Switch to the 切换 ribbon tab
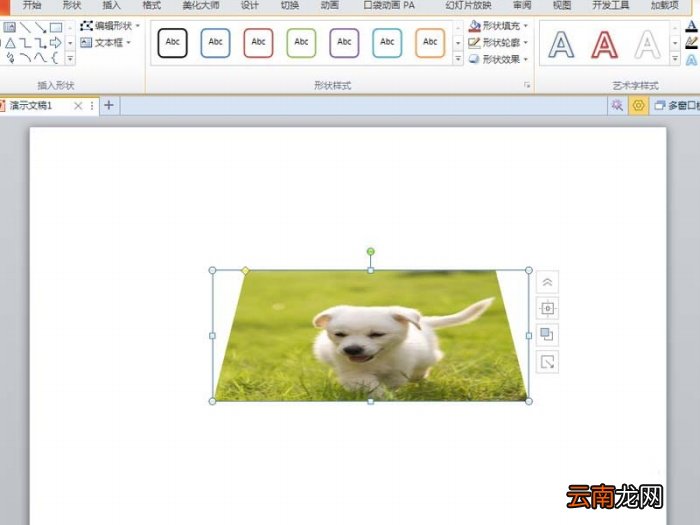Screen dimensions: 700x525 pos(290,5)
